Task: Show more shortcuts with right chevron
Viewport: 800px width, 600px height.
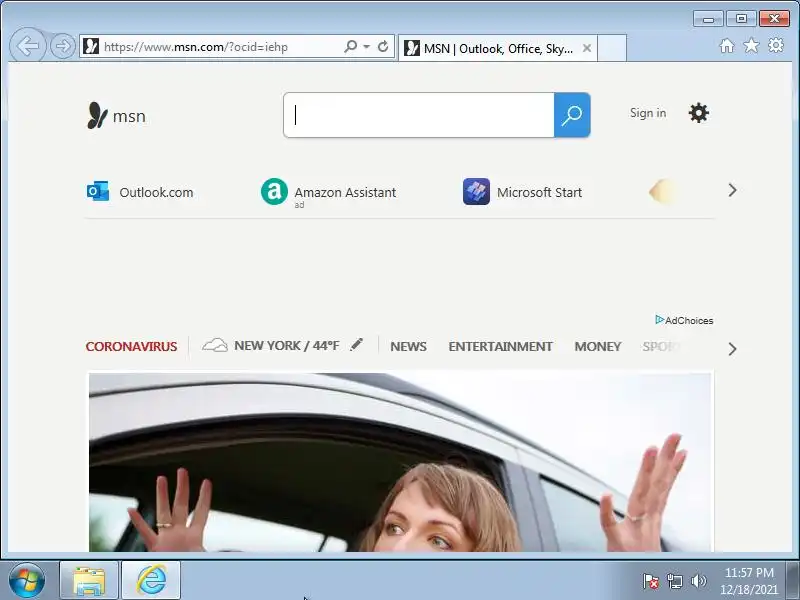Action: [732, 190]
